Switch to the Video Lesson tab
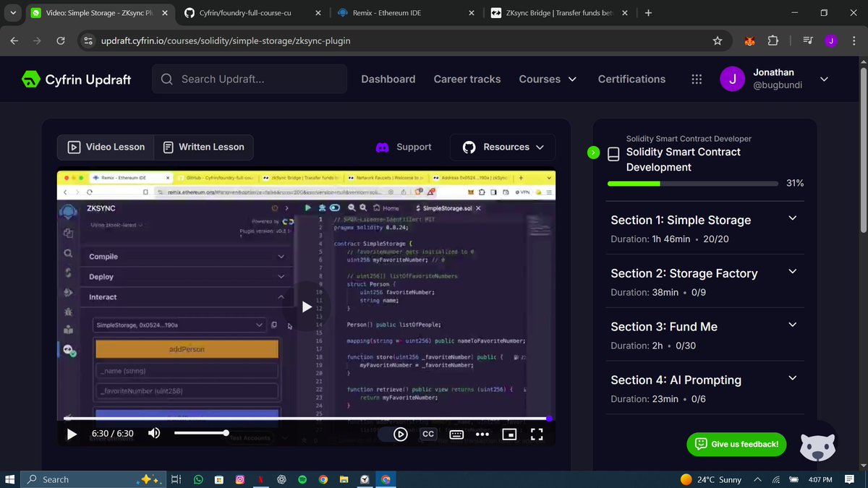 coord(106,147)
